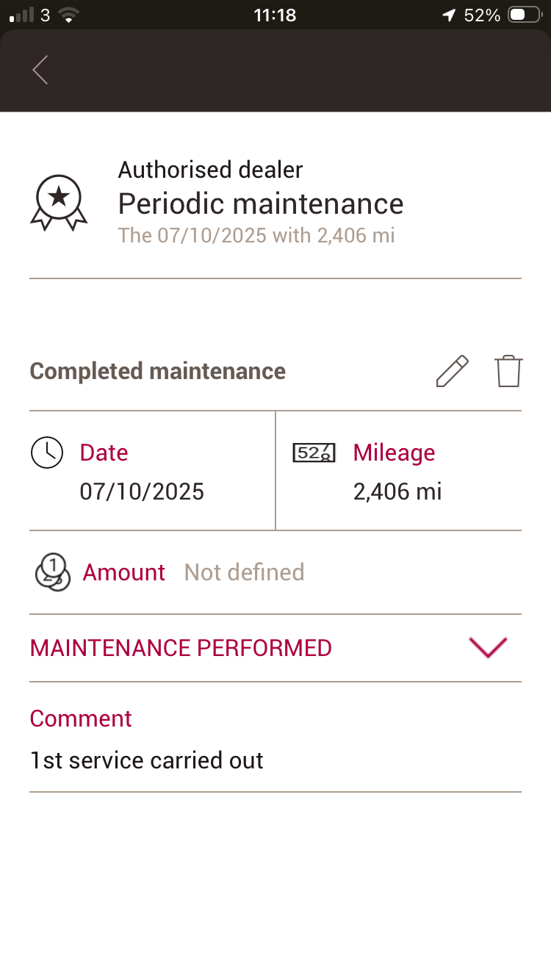Tap the 11:18 clock in status bar
551x980 pixels.
275,15
